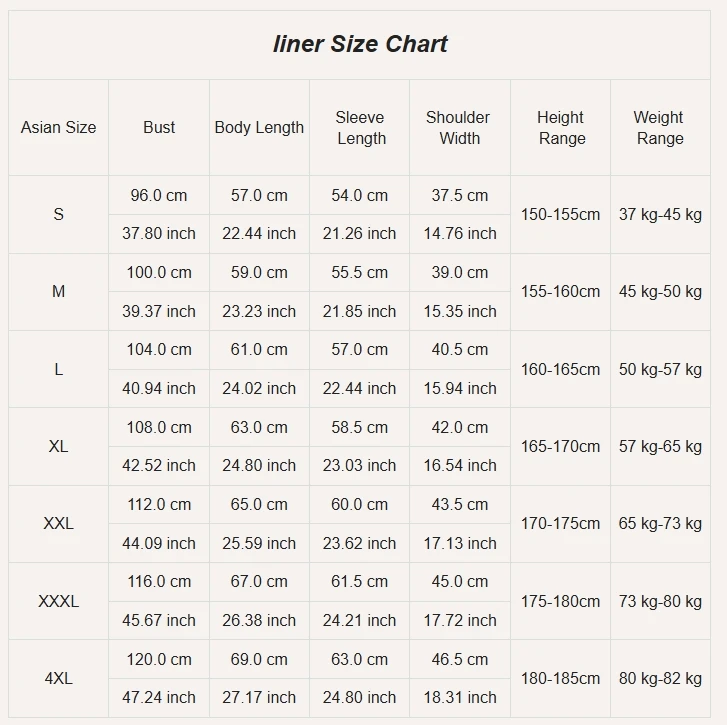Select the Asian Size column header
Screen dimensions: 727x725
tap(59, 128)
